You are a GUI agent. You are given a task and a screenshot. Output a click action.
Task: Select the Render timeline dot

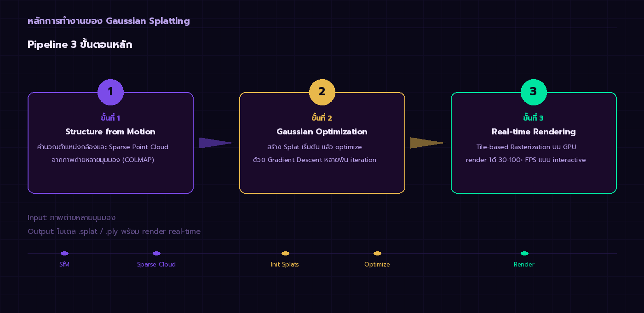[x=524, y=253]
